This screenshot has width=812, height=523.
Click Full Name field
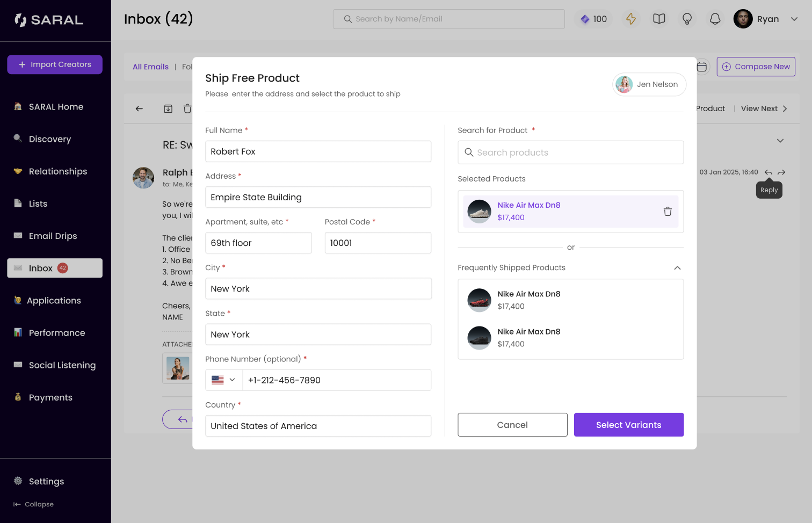(318, 151)
